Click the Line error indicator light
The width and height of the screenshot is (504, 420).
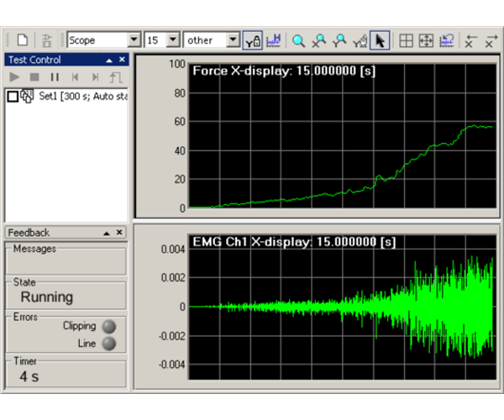[109, 344]
